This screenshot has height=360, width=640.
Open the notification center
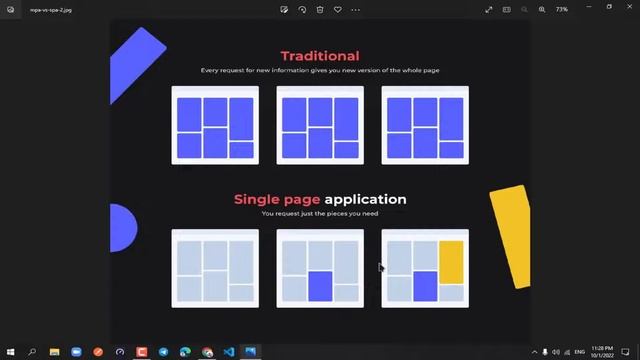[x=625, y=352]
